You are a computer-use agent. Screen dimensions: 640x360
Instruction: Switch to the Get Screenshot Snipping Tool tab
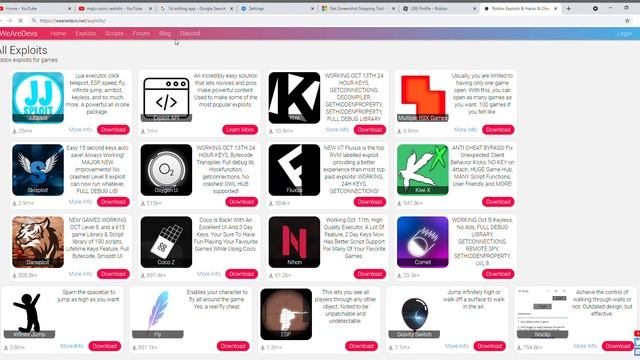358,8
